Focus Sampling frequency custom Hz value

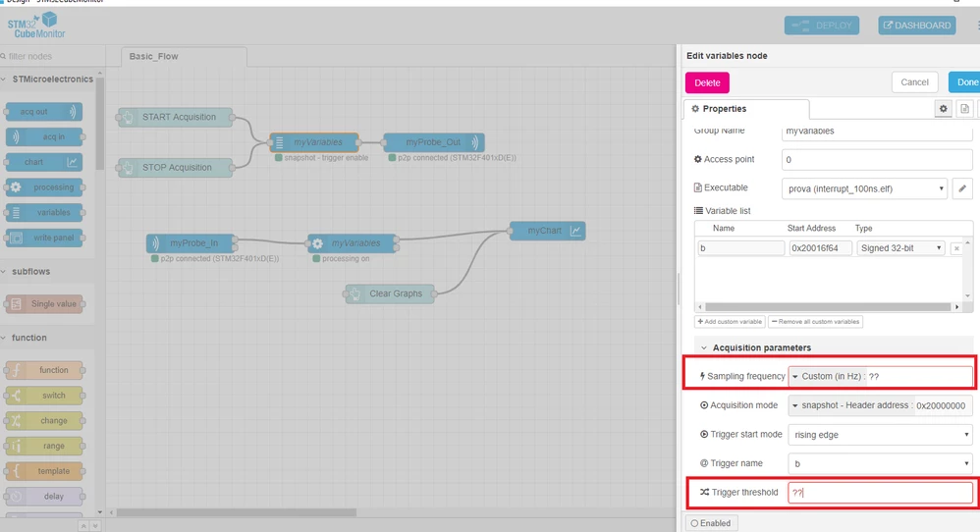[x=919, y=377]
